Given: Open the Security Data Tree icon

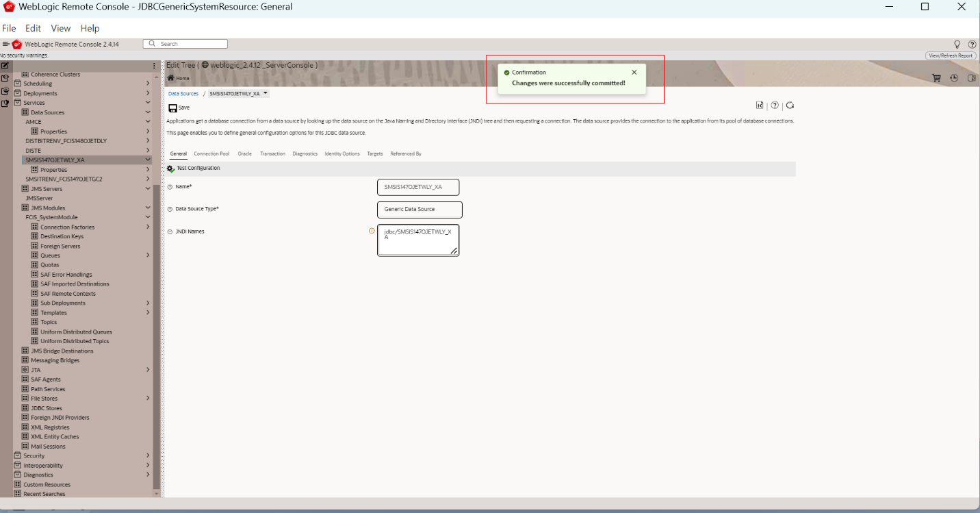Looking at the screenshot, I should tap(5, 103).
